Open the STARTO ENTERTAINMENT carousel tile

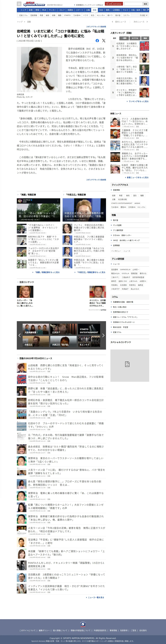click(x=89, y=329)
